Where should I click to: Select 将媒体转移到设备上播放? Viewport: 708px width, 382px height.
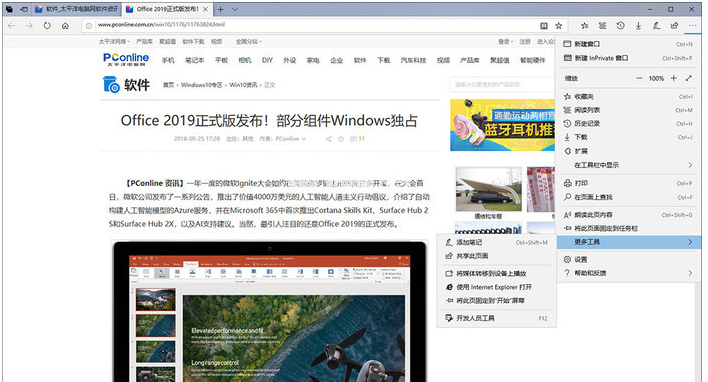[x=496, y=273]
